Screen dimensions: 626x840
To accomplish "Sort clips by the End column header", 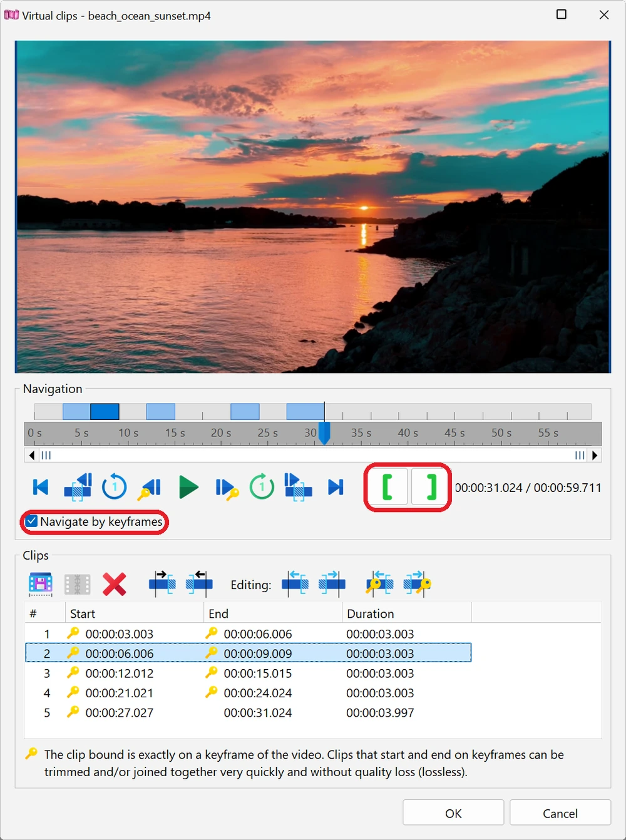I will pos(274,613).
